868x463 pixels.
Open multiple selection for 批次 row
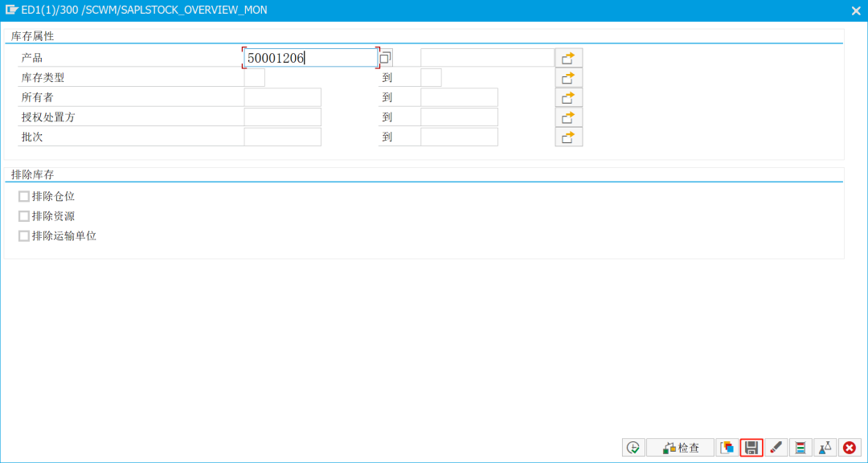[x=568, y=137]
